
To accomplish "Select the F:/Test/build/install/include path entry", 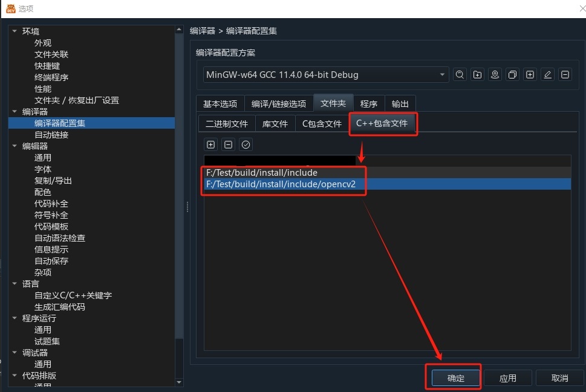I will pos(262,172).
